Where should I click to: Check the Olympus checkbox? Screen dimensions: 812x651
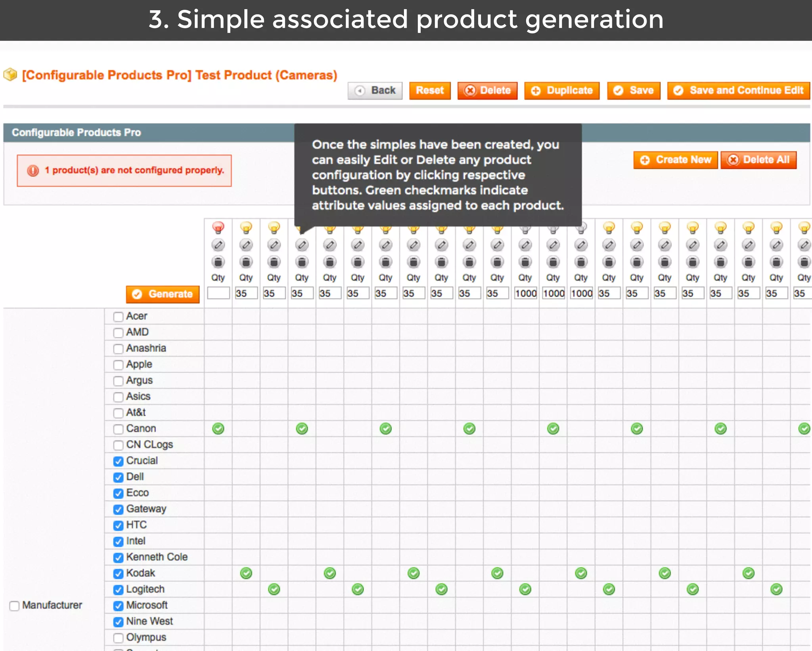point(118,638)
